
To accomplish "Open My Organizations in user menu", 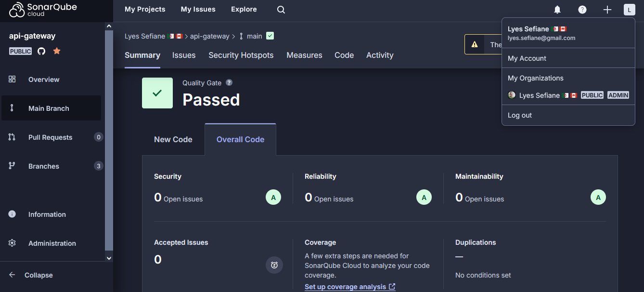I will pos(536,78).
